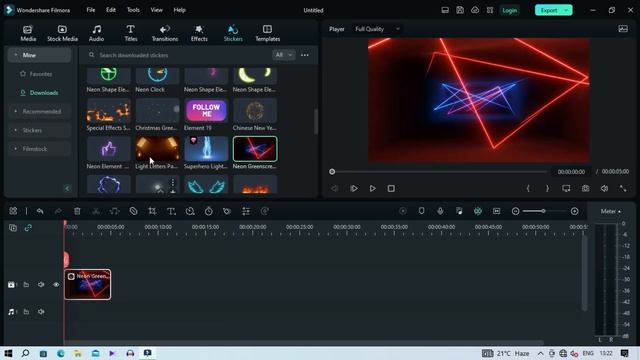
Task: Adjust the timeline zoom slider
Action: coord(543,211)
